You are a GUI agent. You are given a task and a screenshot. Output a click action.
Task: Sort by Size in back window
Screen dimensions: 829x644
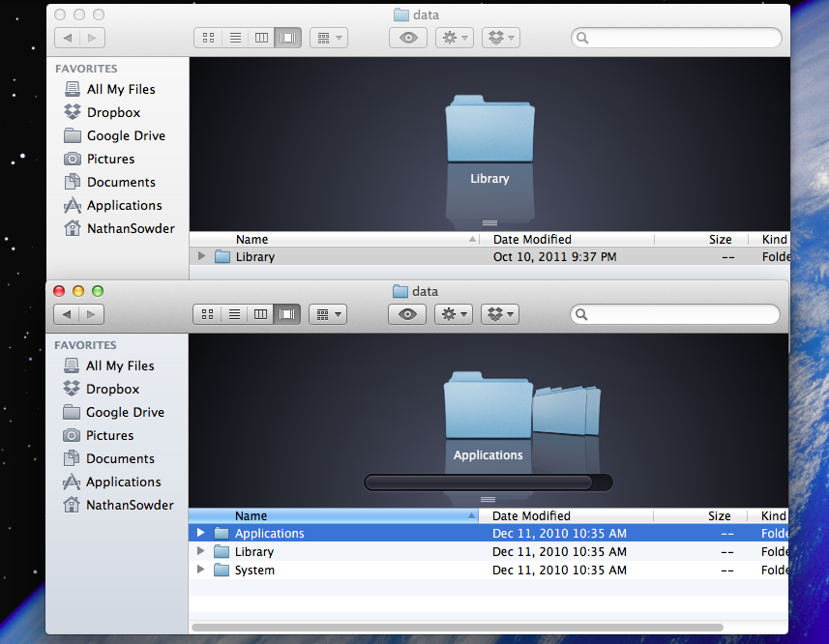point(701,239)
